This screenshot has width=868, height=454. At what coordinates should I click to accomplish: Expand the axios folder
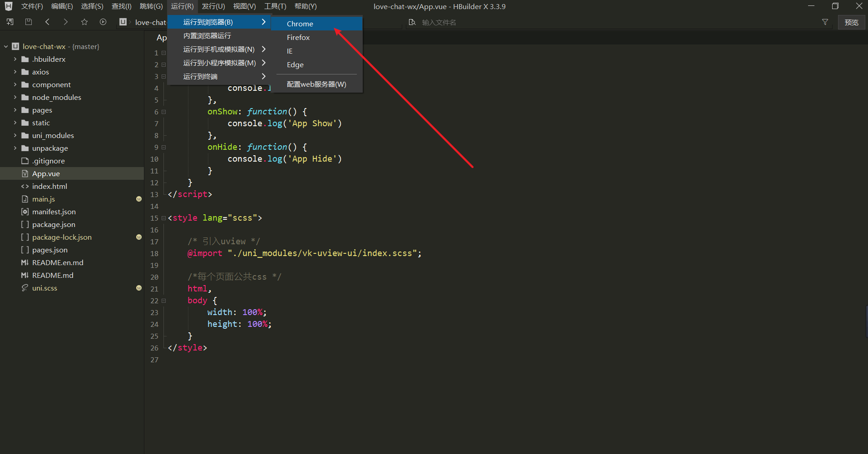pyautogui.click(x=15, y=72)
